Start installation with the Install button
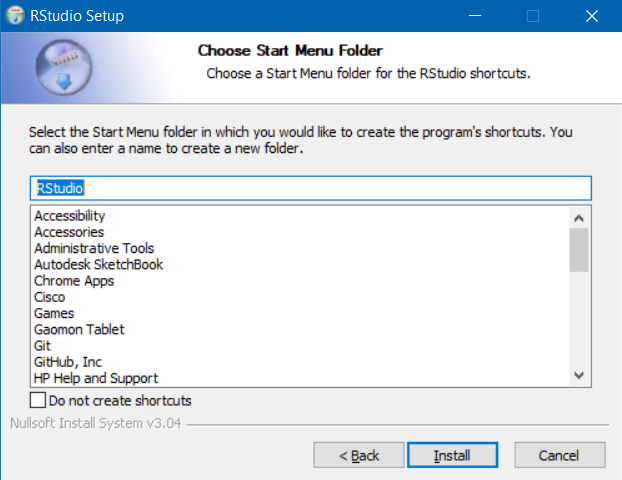622x480 pixels. coord(452,455)
